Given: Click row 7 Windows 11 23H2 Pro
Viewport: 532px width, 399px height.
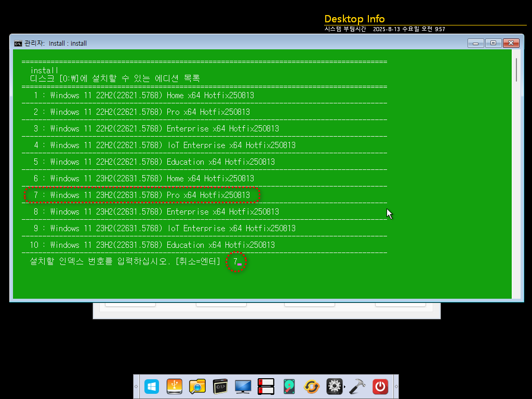Looking at the screenshot, I should (142, 195).
